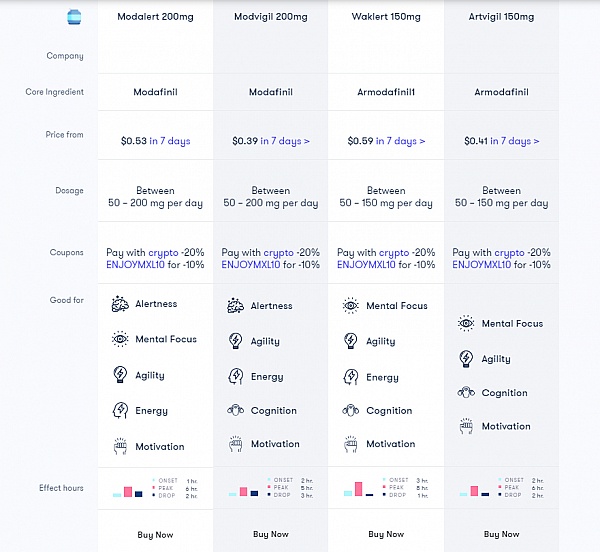The image size is (600, 552).
Task: Click the pink peak bar in Modalert effect chart
Action: (128, 492)
